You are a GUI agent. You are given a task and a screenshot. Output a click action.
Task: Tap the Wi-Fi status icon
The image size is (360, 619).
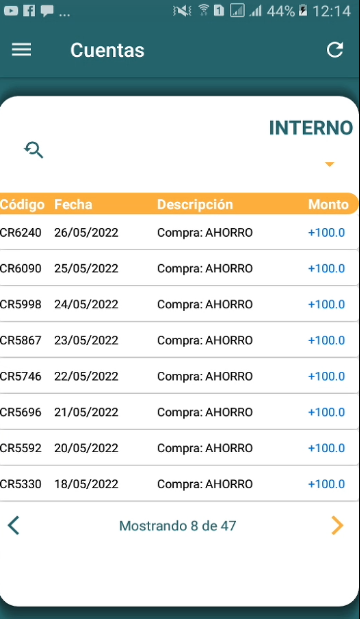click(x=204, y=10)
